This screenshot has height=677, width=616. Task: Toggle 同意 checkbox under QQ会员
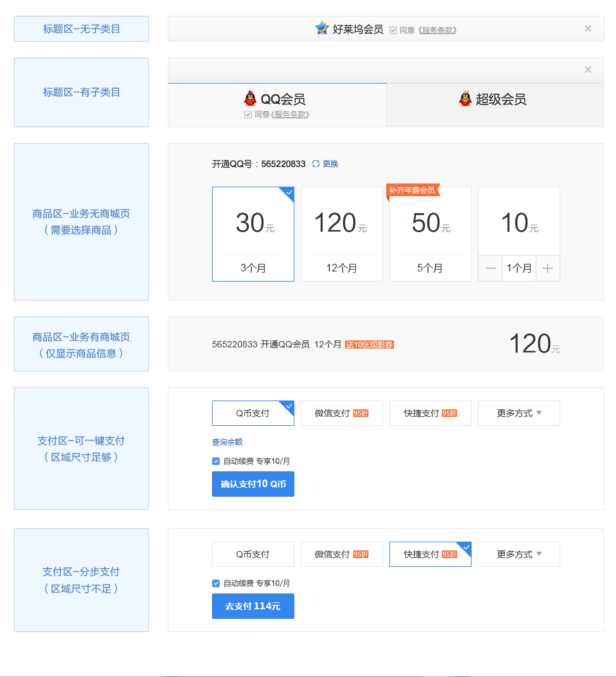pos(248,115)
